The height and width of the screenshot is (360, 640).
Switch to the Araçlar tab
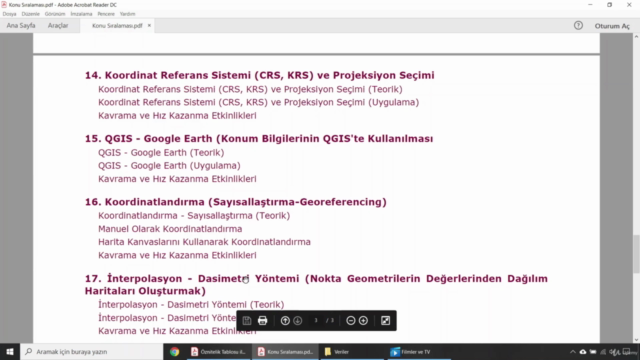tap(58, 25)
